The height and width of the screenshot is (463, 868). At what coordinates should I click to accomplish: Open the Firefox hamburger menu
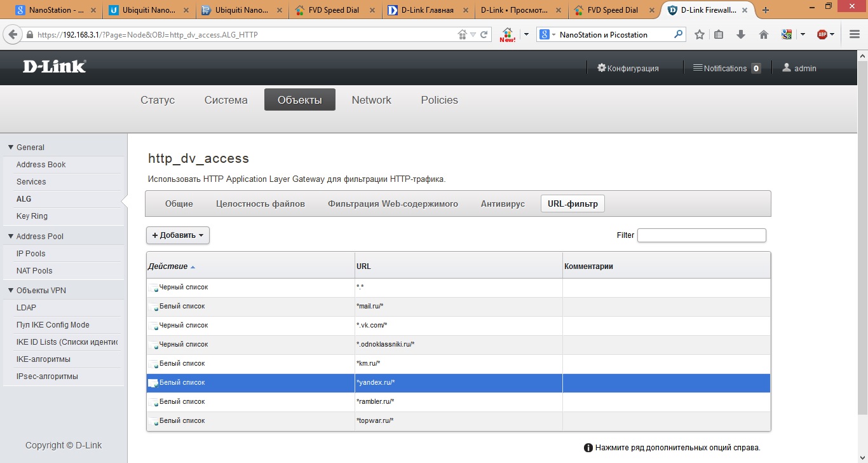[x=855, y=35]
